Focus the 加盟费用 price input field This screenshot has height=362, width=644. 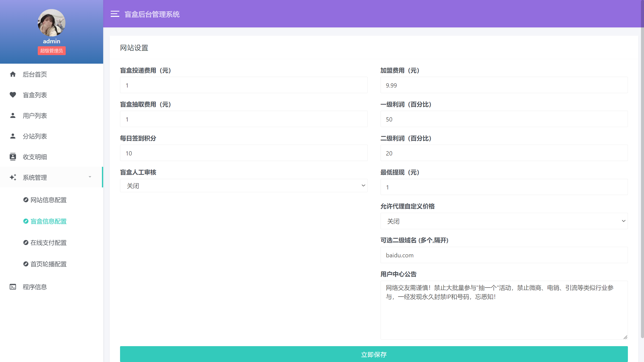[x=503, y=85]
